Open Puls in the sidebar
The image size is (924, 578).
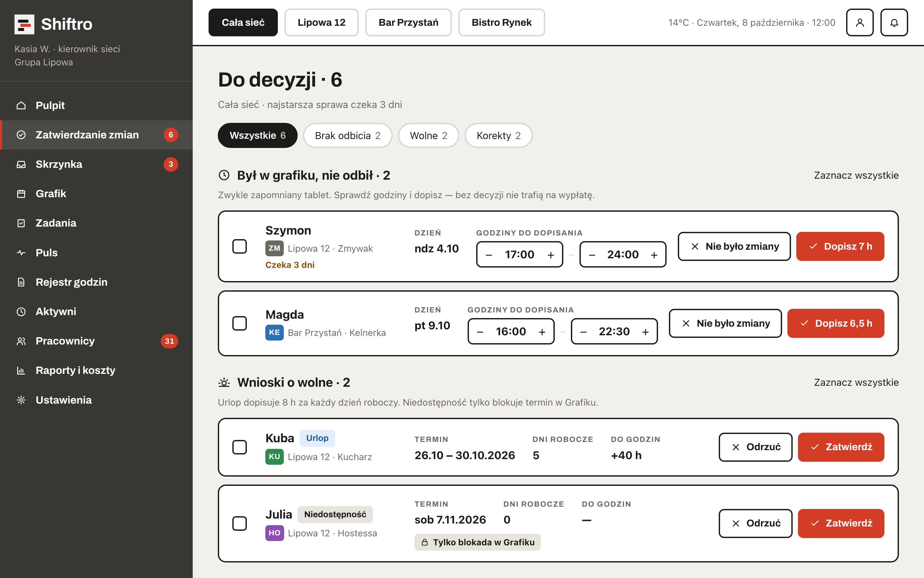(96, 252)
